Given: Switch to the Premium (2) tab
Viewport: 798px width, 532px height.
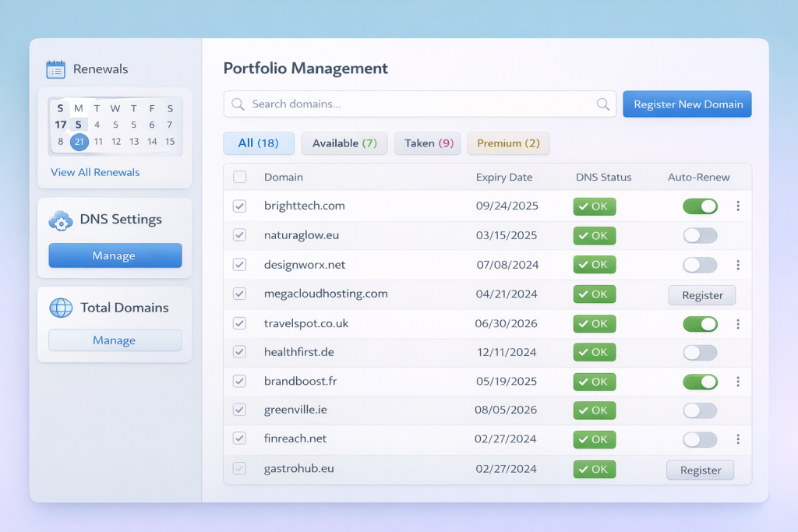Looking at the screenshot, I should [x=508, y=143].
